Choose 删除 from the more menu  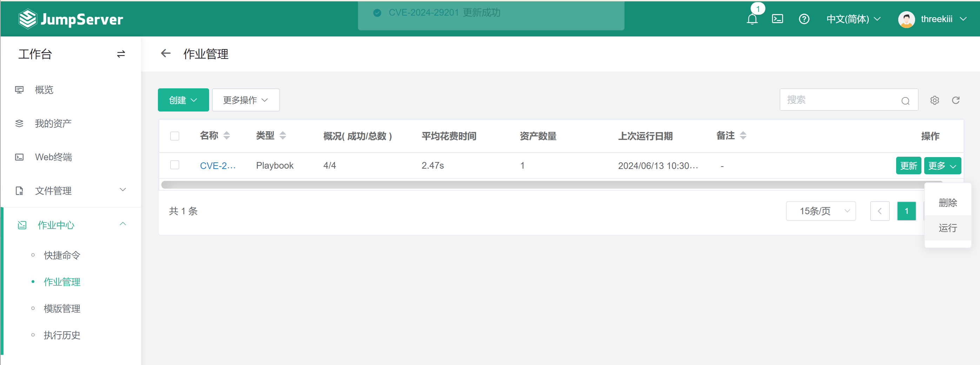point(947,203)
